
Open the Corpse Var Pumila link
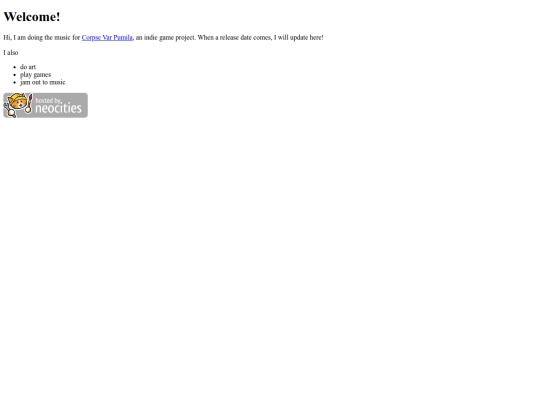pos(107,38)
